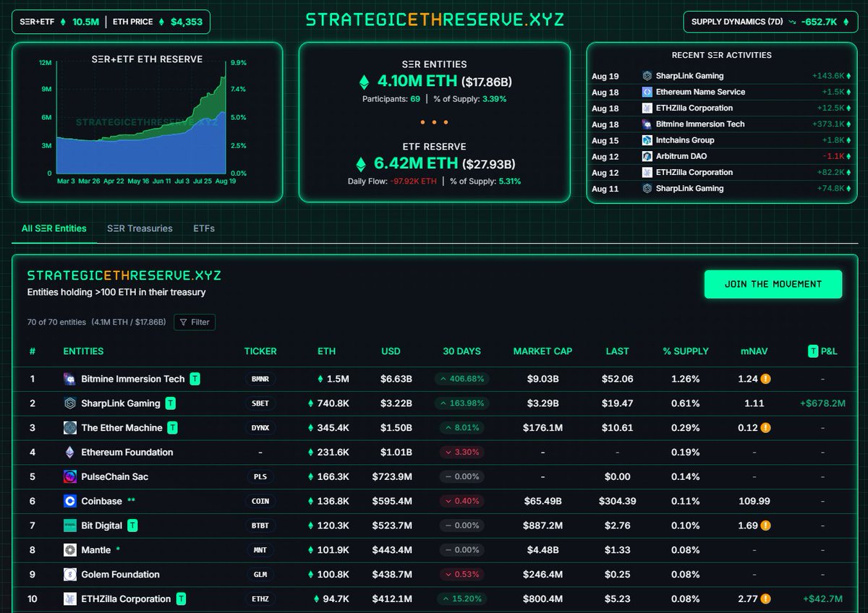Image resolution: width=868 pixels, height=613 pixels.
Task: Click the Participants: 69 text
Action: pyautogui.click(x=391, y=99)
